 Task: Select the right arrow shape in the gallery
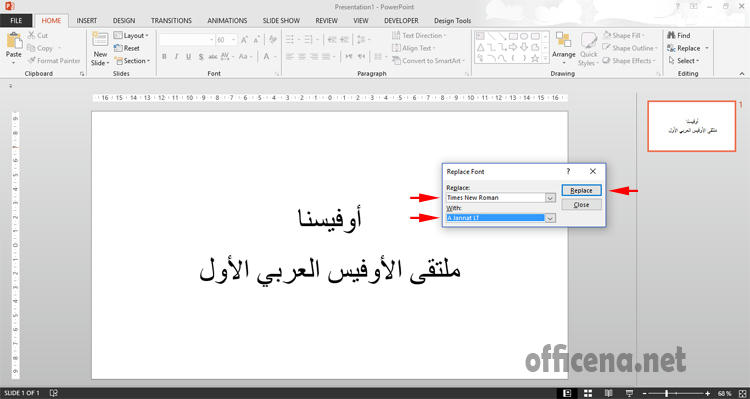tap(513, 47)
